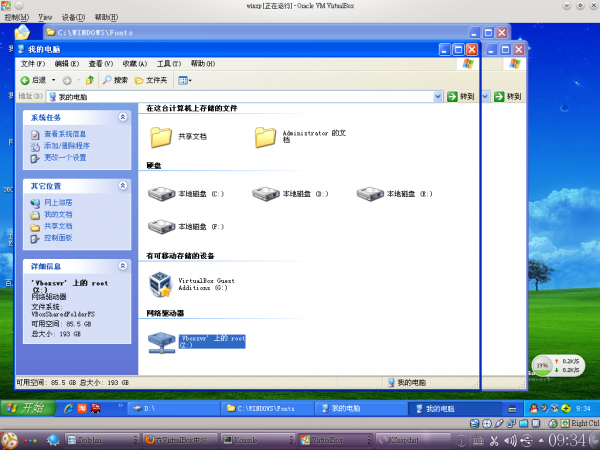Expand the address dropdown of the rear window
Screen dimensions: 600x450
point(485,97)
